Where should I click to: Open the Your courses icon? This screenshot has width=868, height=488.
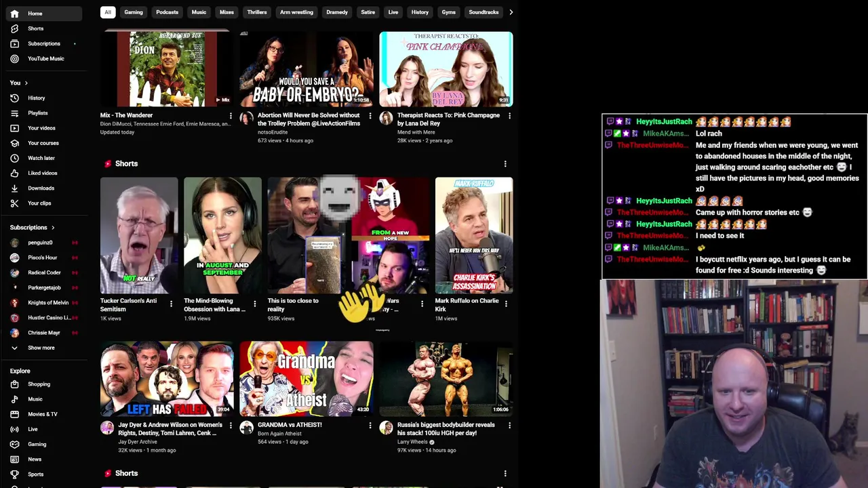click(14, 143)
